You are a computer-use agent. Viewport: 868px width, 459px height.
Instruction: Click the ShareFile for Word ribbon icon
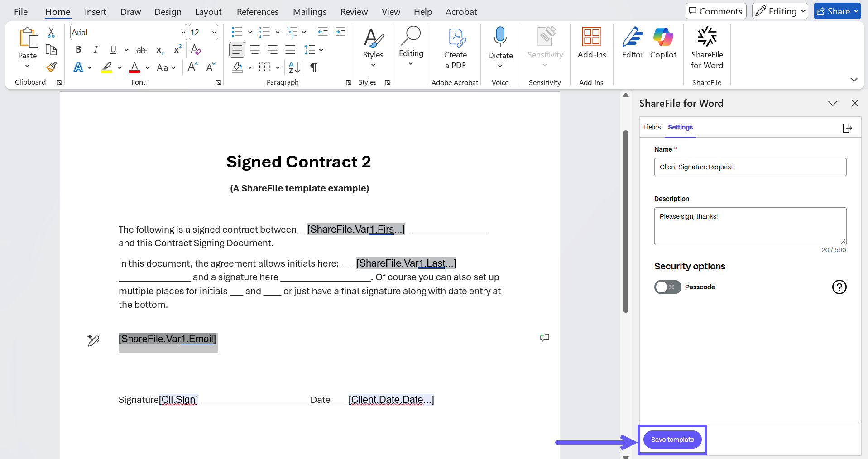707,37
